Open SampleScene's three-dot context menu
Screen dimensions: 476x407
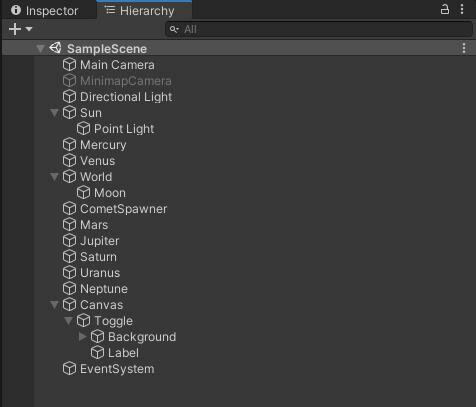tap(464, 48)
